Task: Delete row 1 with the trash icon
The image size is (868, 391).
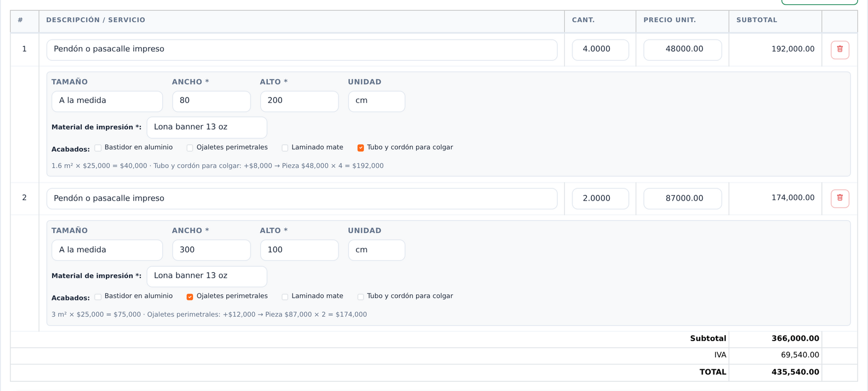Action: (x=840, y=49)
